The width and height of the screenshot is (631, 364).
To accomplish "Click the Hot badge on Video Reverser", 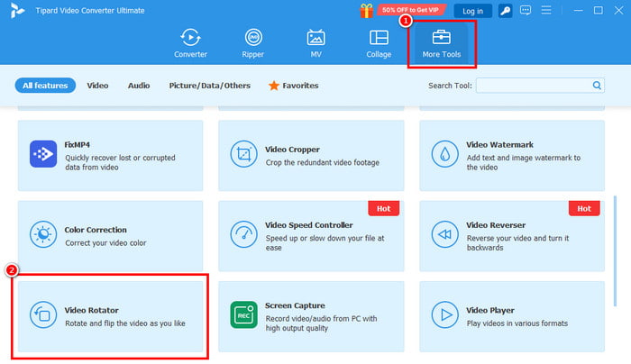I will (x=584, y=208).
